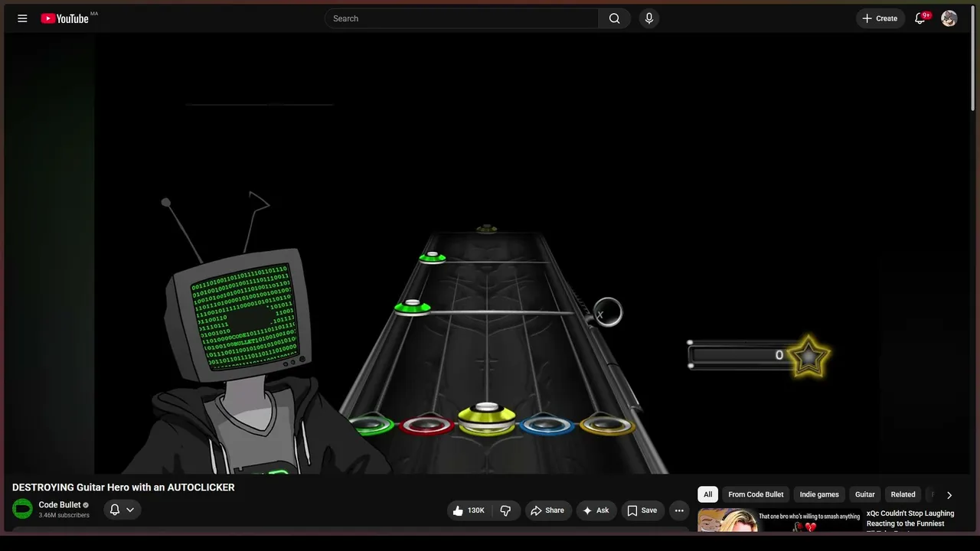Click the magnifier search button
The image size is (980, 551).
[614, 18]
